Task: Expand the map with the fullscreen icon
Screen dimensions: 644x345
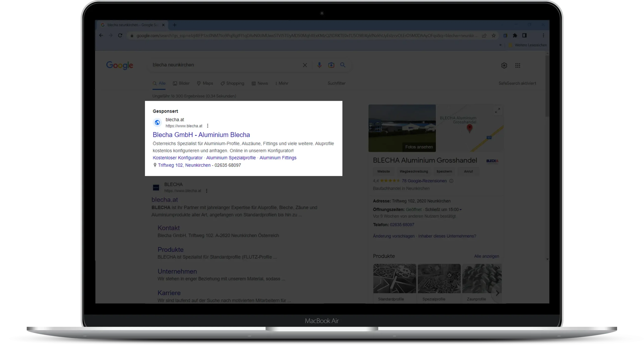Action: point(497,110)
